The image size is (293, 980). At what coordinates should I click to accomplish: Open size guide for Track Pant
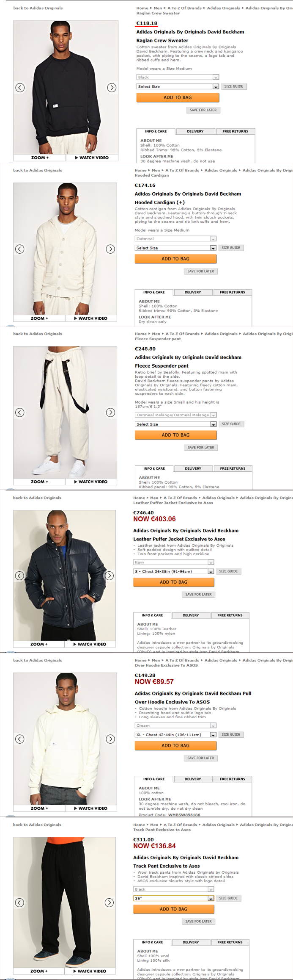click(x=228, y=898)
